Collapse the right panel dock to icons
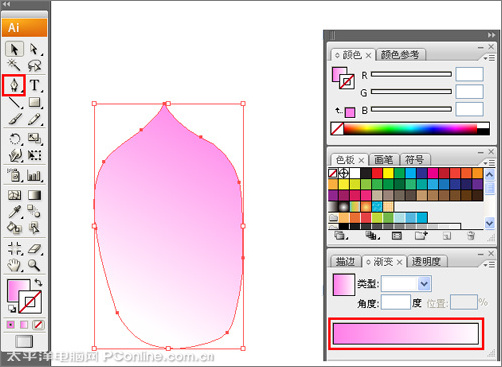This screenshot has height=367, width=502. point(491,35)
